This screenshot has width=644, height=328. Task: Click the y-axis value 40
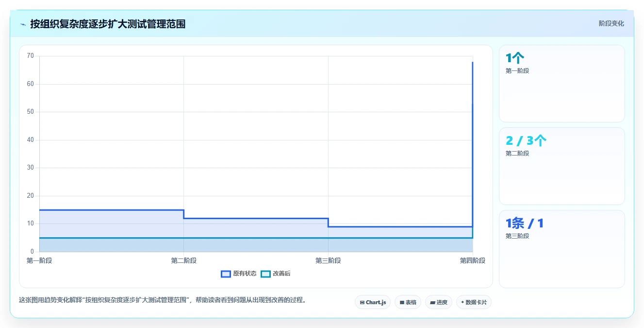pyautogui.click(x=31, y=140)
